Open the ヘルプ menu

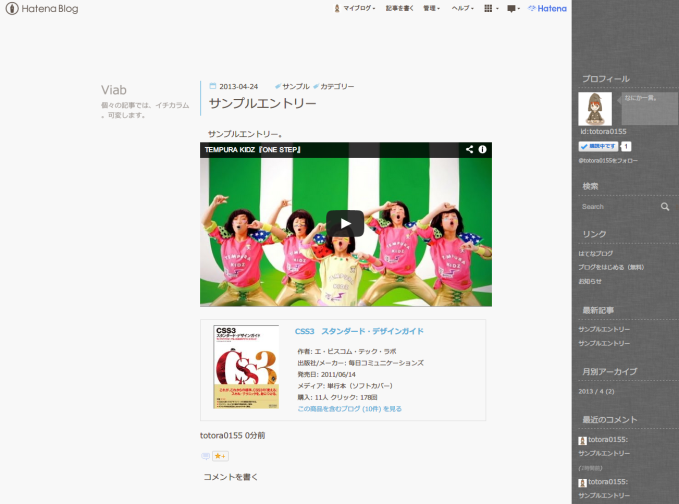coord(461,8)
